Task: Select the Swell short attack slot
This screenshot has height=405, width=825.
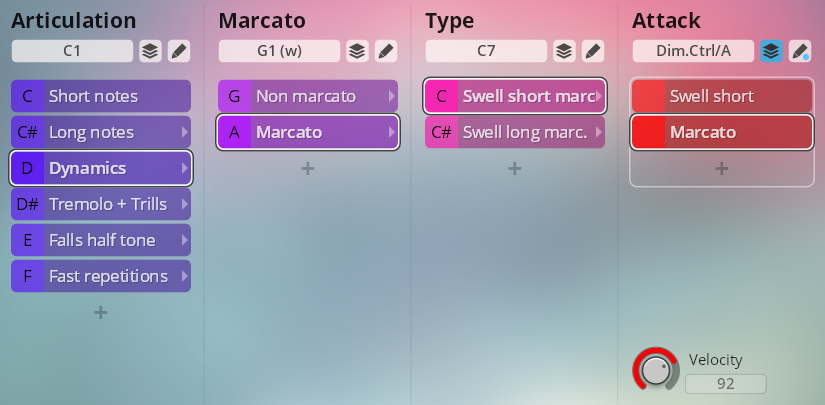Action: click(x=720, y=96)
